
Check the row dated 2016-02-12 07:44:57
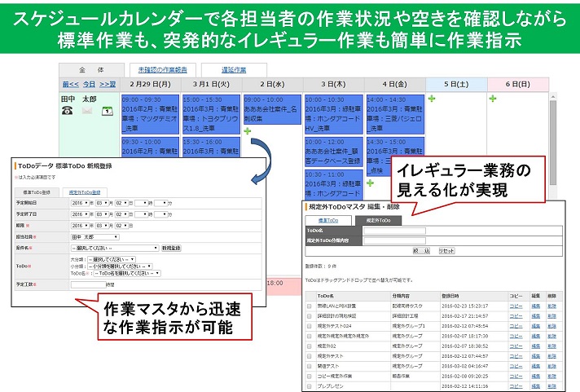pos(310,356)
